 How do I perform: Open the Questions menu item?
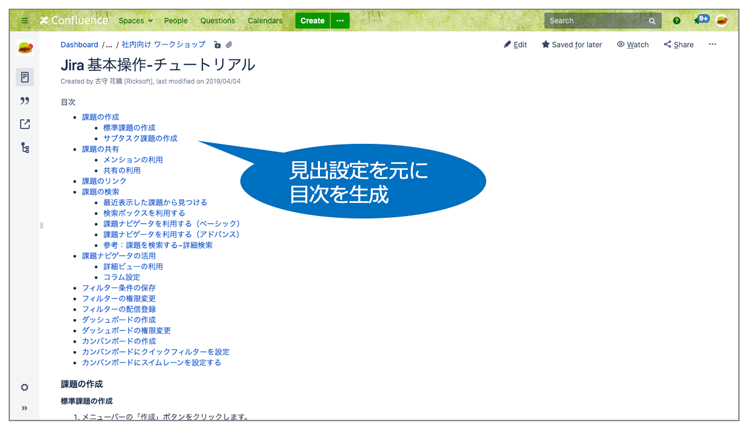[x=218, y=21]
